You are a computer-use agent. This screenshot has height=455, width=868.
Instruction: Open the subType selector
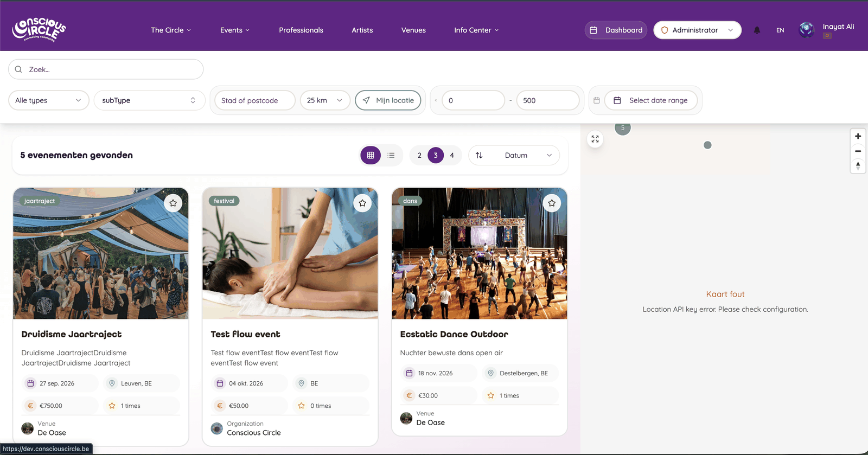tap(149, 100)
